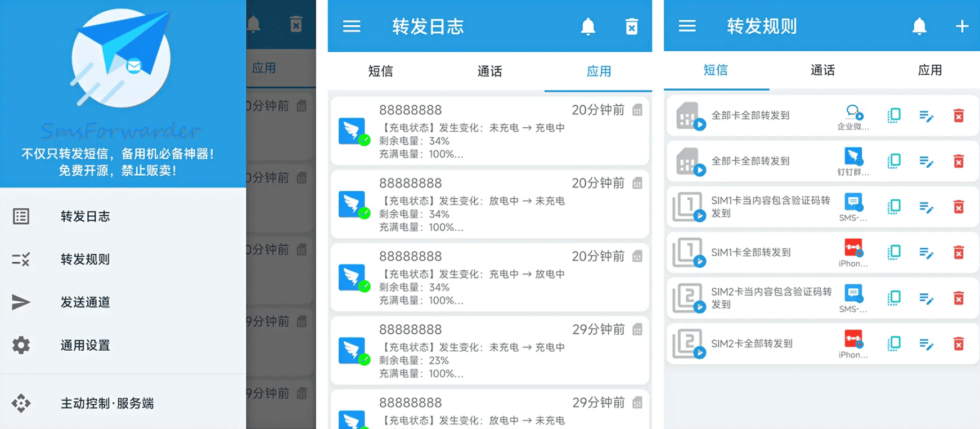
Task: Switch to 短信 tab in 转发日志
Action: coord(381,71)
